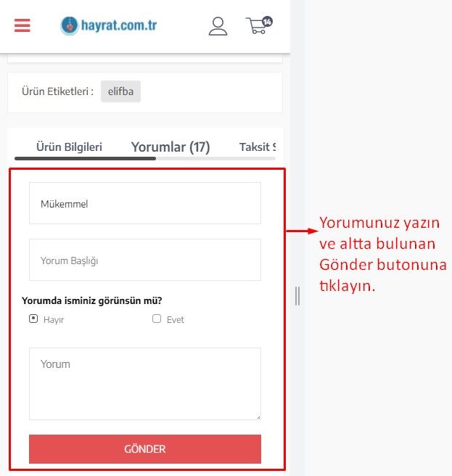Click the vertical panel divider handle
This screenshot has height=476, width=452.
[297, 296]
